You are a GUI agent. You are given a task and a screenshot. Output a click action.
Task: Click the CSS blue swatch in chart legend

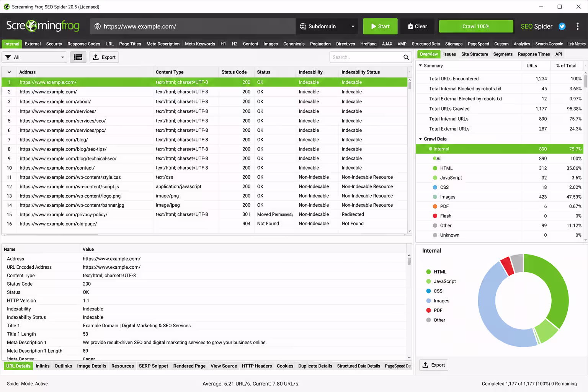428,291
